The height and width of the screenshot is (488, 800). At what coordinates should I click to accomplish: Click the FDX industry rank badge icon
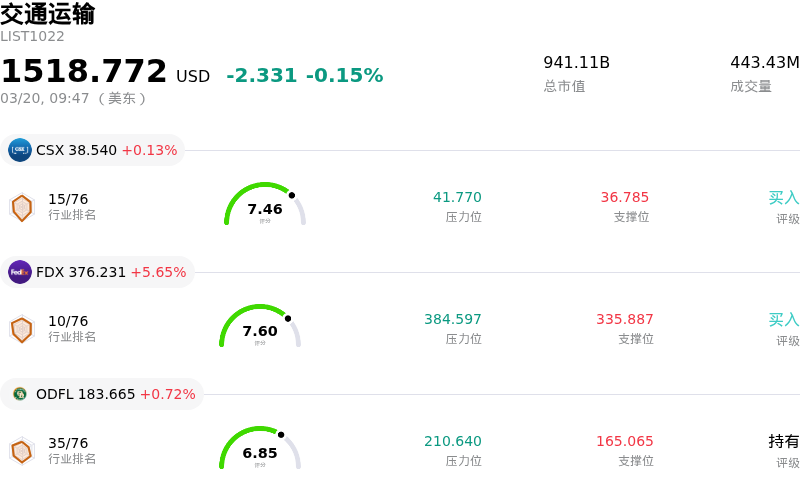click(x=21, y=329)
